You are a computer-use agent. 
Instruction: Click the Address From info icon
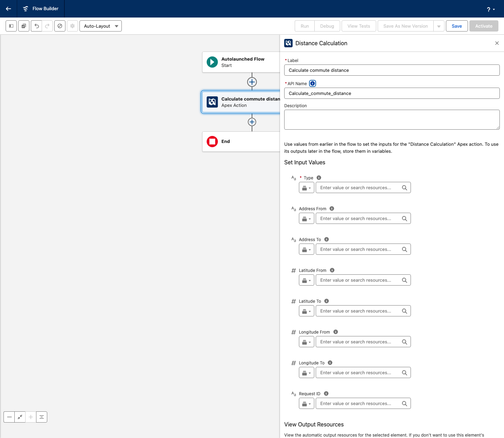(332, 208)
